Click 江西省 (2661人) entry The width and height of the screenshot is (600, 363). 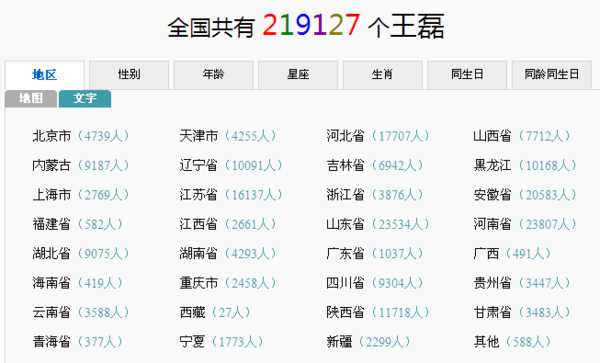click(x=228, y=224)
